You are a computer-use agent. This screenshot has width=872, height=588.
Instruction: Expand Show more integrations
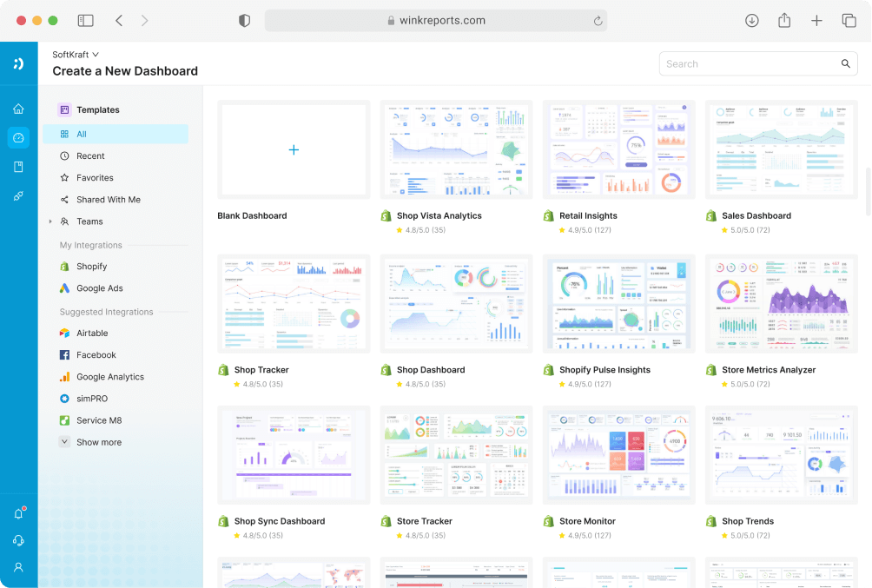pos(90,442)
